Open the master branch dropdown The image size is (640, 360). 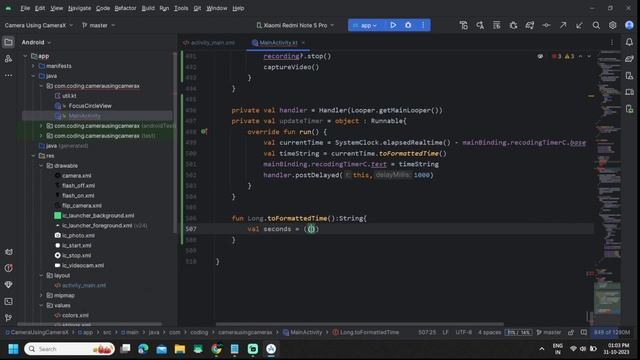pos(98,25)
